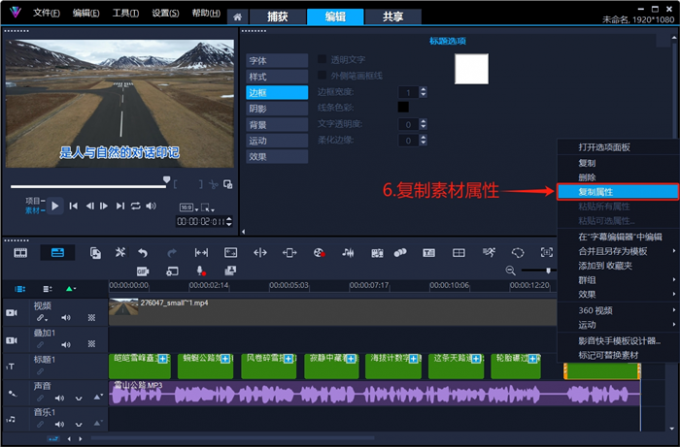The image size is (680, 447).
Task: Zoom out the timeline with magnifier
Action: click(x=510, y=271)
